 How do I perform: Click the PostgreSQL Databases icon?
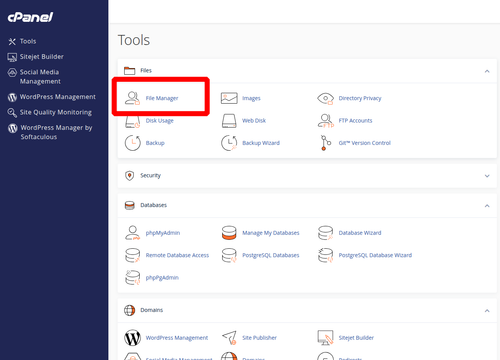click(x=229, y=255)
